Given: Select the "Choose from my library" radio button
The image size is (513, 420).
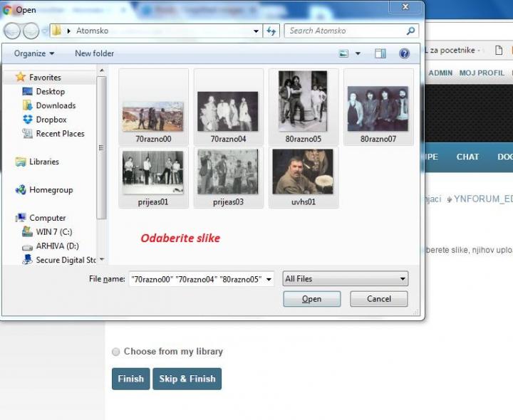Looking at the screenshot, I should coord(116,352).
